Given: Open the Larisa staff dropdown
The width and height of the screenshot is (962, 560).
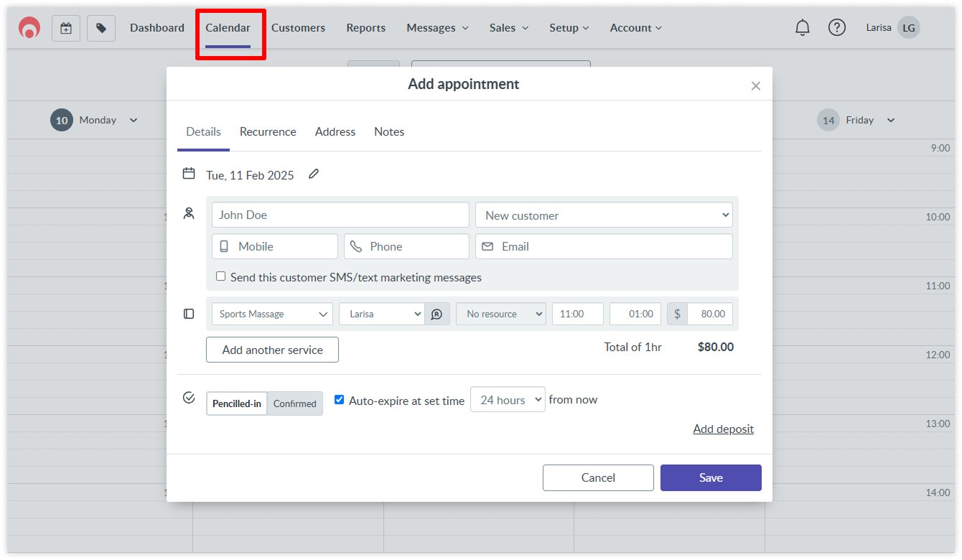Looking at the screenshot, I should [x=382, y=314].
